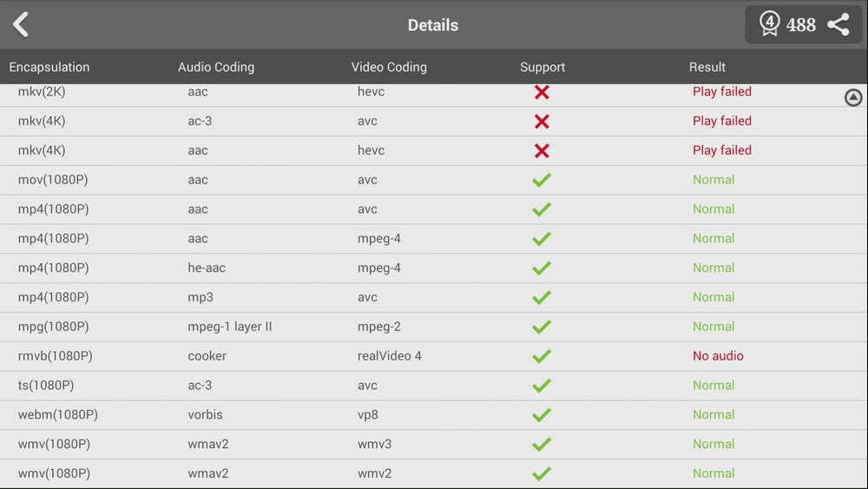Click 'Play failed' for mkv(4K) hevc row
Screen dimensions: 868x489
point(722,150)
